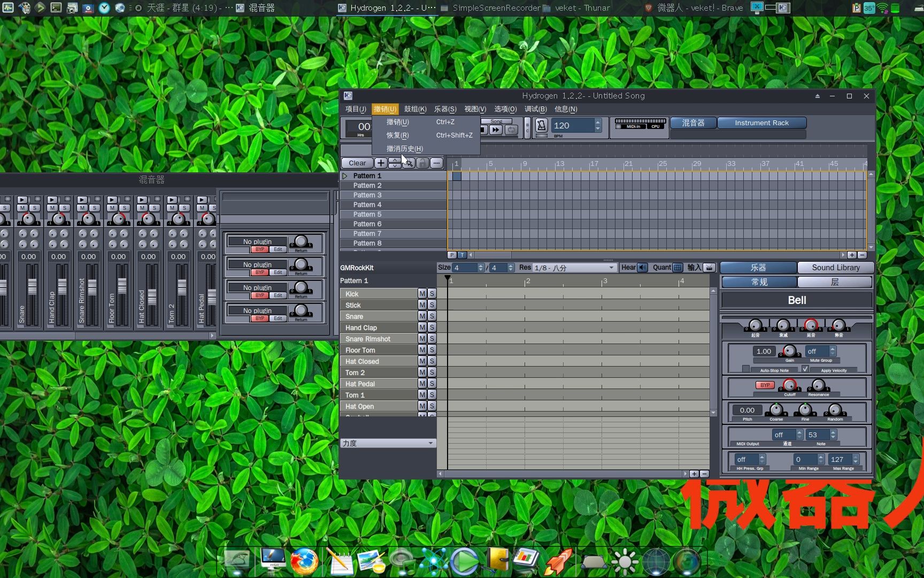Switch to the Sound Library tab
The width and height of the screenshot is (924, 578).
tap(835, 268)
